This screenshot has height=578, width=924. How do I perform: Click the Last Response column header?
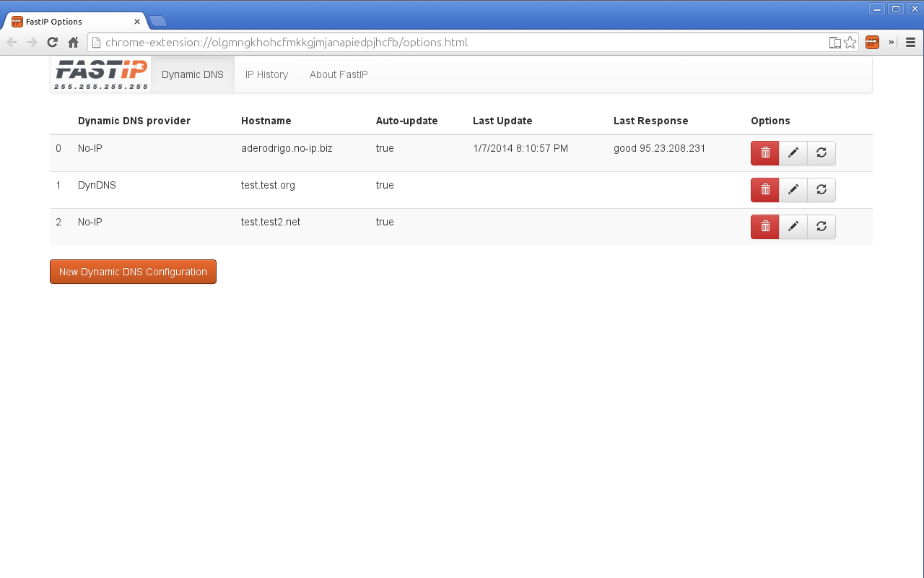651,121
